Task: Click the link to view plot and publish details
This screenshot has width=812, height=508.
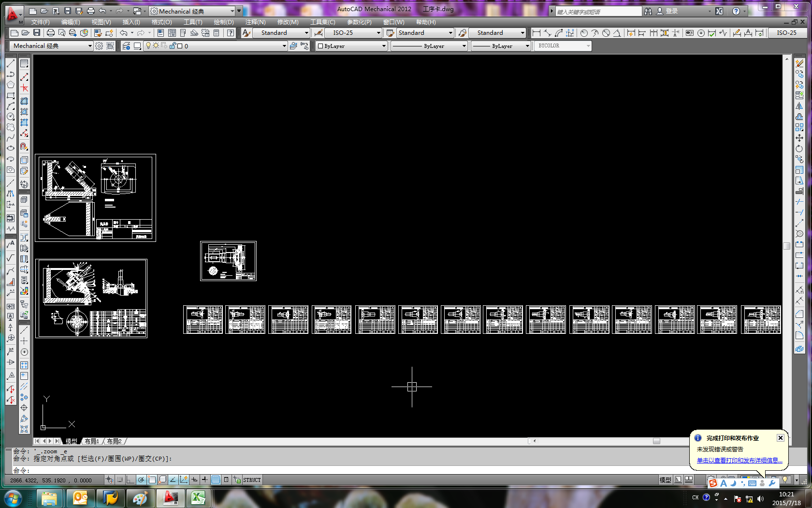Action: pyautogui.click(x=739, y=461)
